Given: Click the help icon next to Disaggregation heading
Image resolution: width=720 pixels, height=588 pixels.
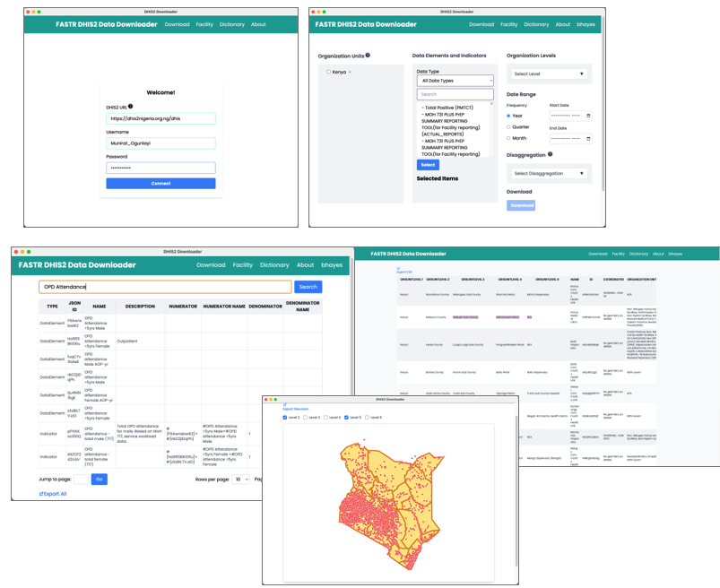Looking at the screenshot, I should (551, 154).
